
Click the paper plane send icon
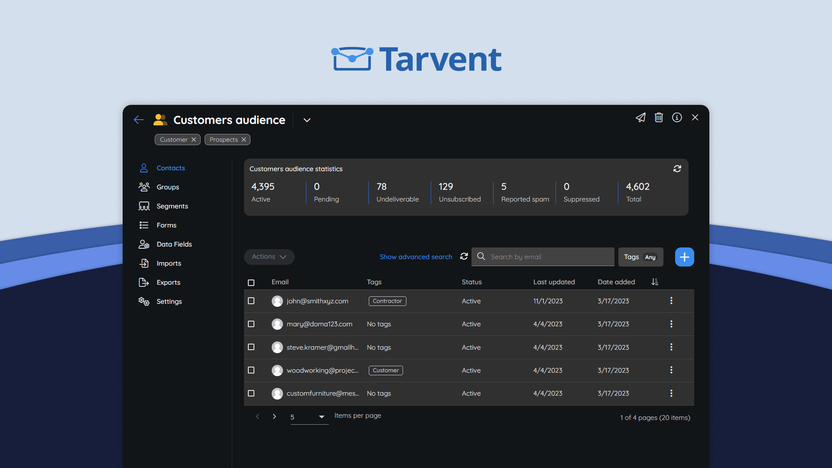tap(640, 118)
